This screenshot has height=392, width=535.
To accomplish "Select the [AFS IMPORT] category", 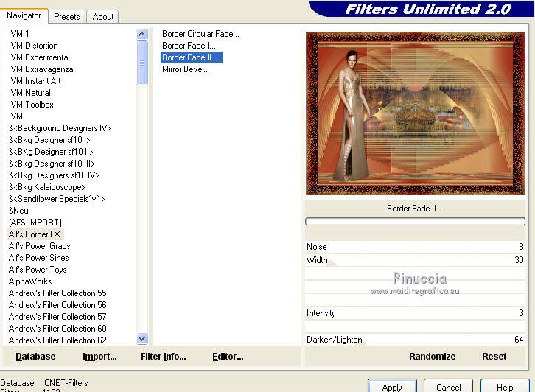I will [35, 223].
